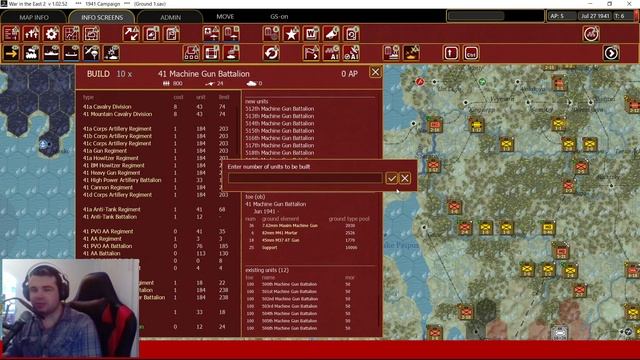Click the diagonal arrows toolbar icon
640x360 pixels.
point(131,33)
